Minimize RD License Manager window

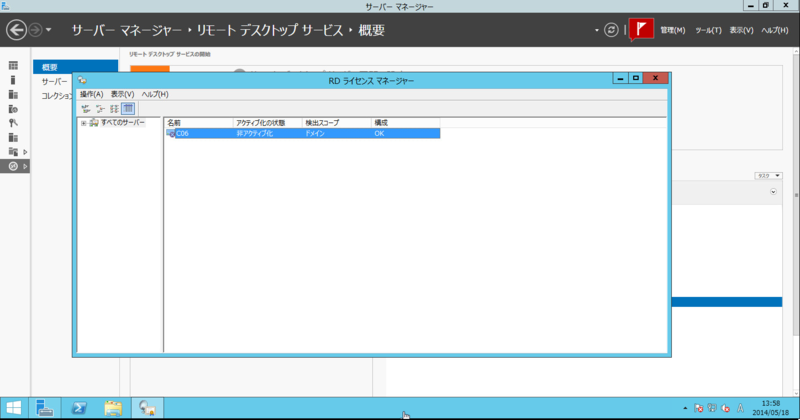[620, 78]
